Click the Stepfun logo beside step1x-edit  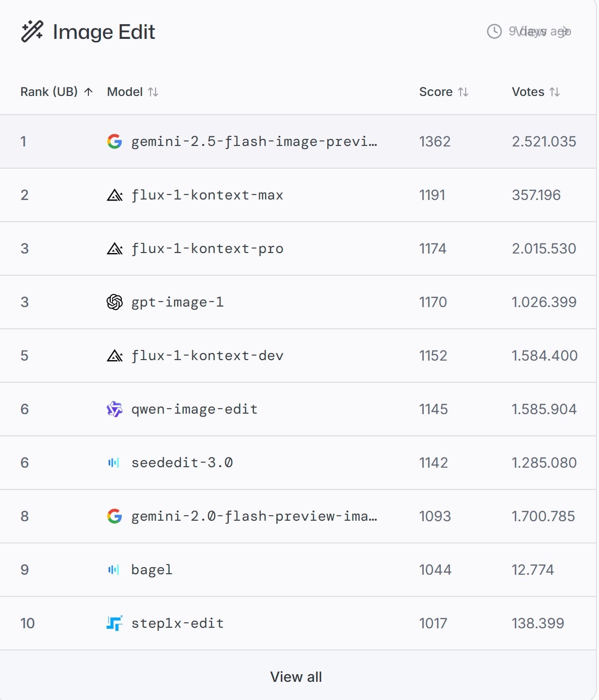115,623
